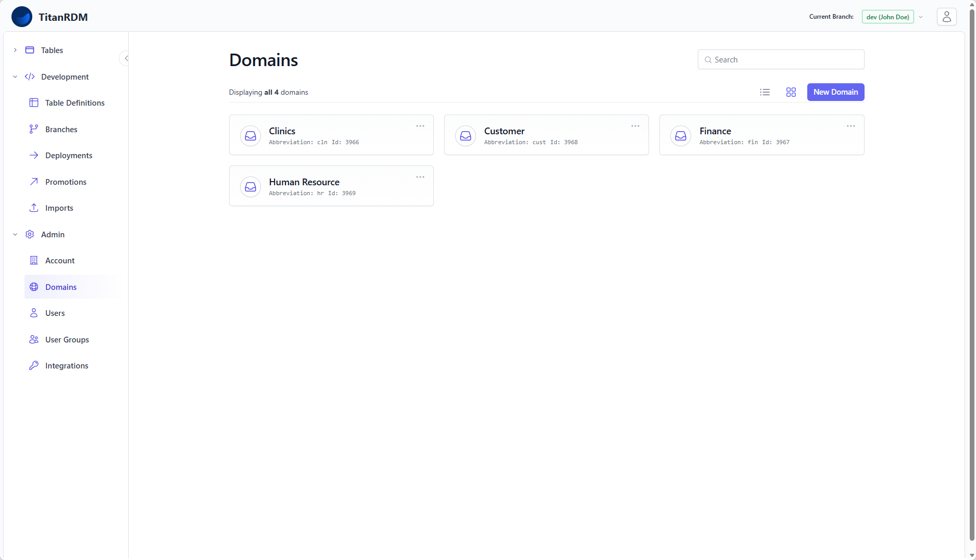Open Customer card options menu

pos(635,126)
